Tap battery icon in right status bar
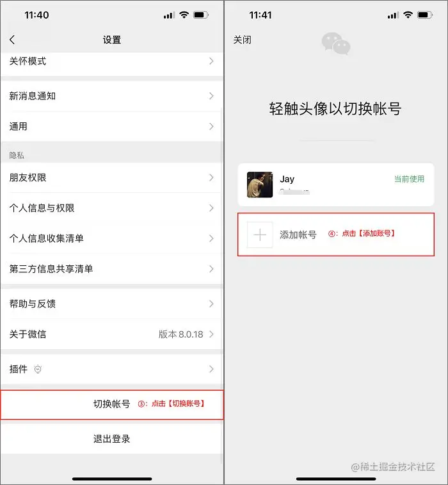Viewport: 448px width, 485px height. click(x=425, y=15)
